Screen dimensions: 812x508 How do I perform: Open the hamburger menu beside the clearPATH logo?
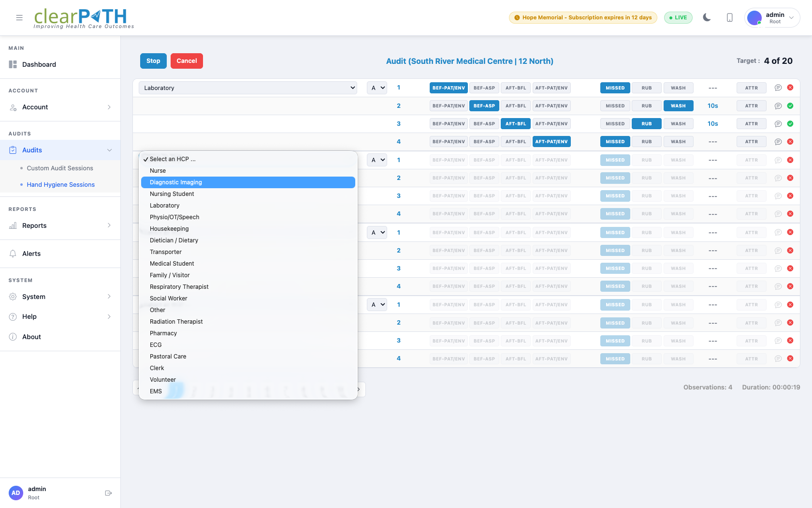[19, 17]
